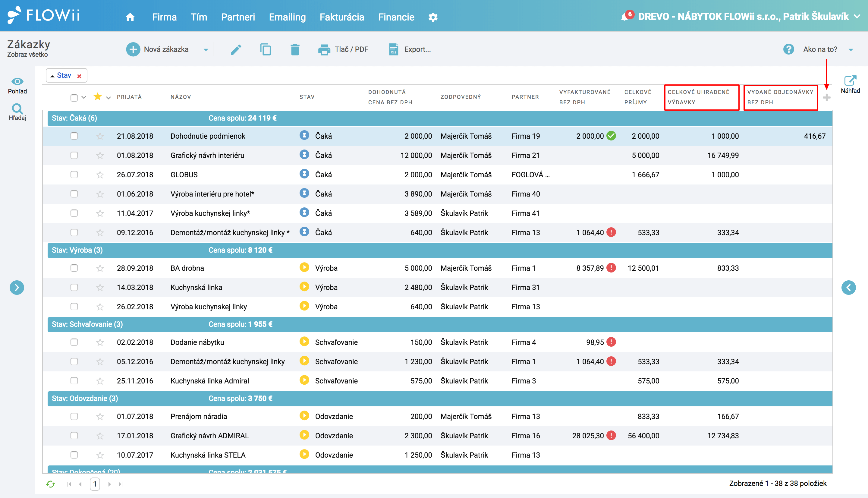
Task: Click the Tlač / PDF button
Action: tap(343, 49)
